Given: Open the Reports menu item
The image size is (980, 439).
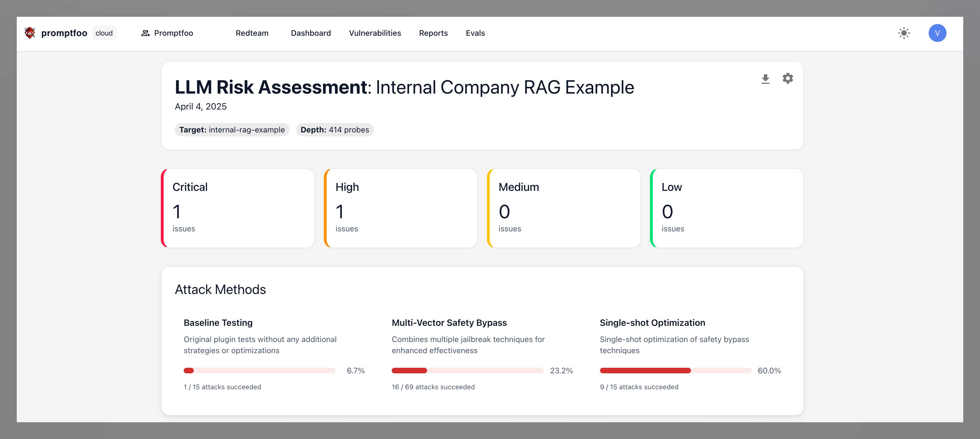Looking at the screenshot, I should (433, 33).
